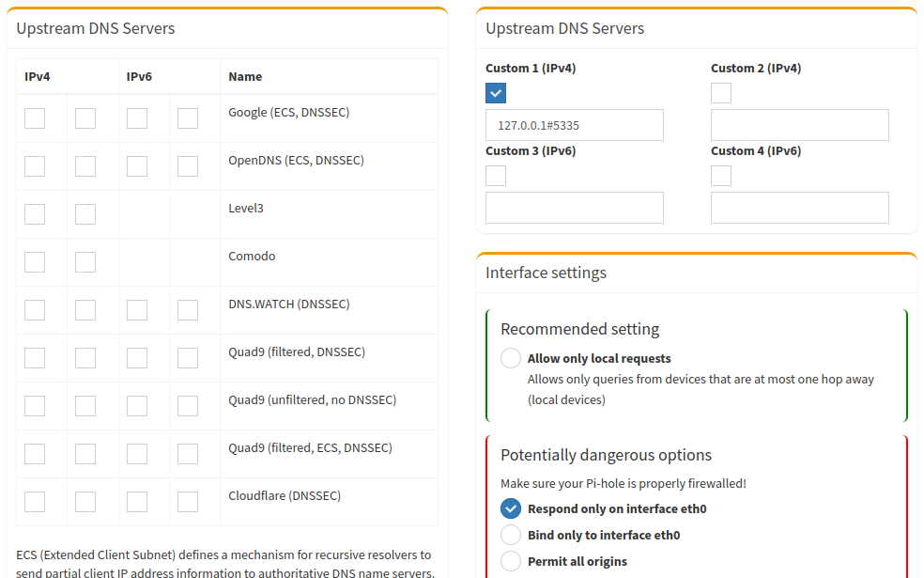Image resolution: width=924 pixels, height=578 pixels.
Task: Enable the first IPv6 box for DNS.WATCH
Action: click(x=137, y=309)
